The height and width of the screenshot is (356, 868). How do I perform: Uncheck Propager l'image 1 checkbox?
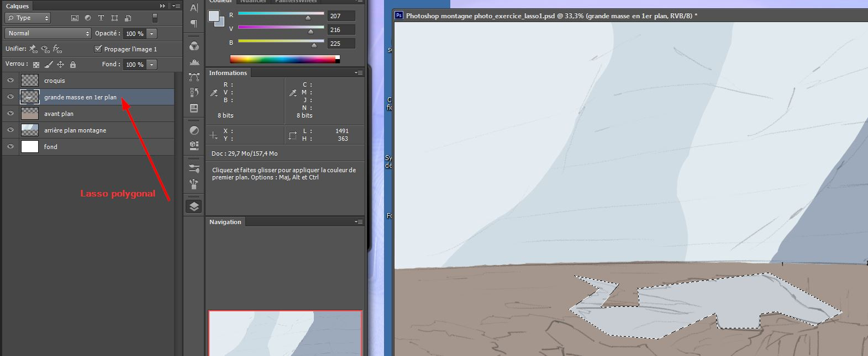98,49
